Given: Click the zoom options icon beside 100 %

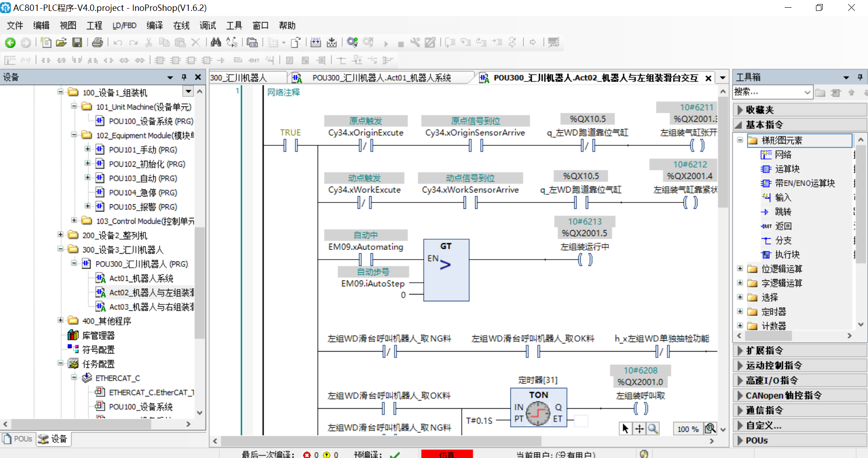Looking at the screenshot, I should click(710, 429).
